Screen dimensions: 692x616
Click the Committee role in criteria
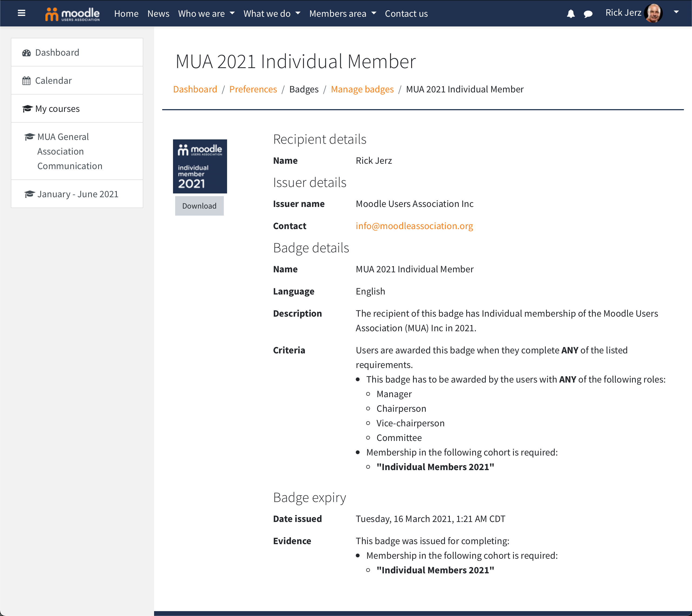click(x=399, y=438)
